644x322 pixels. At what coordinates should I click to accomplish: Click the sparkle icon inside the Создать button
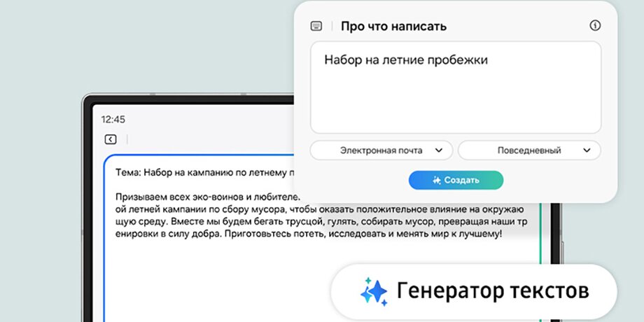(x=436, y=181)
